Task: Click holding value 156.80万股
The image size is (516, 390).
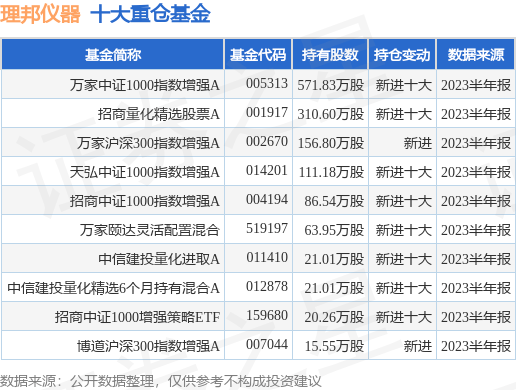Action: pyautogui.click(x=331, y=143)
